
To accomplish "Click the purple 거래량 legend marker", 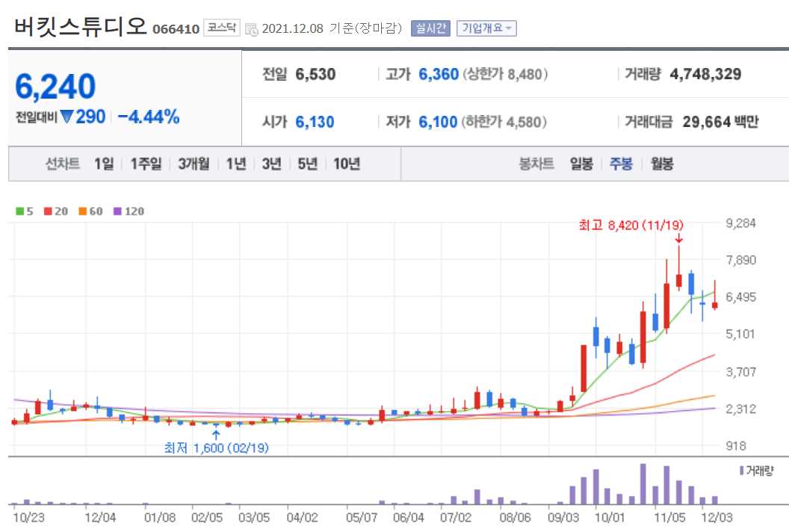I will pyautogui.click(x=742, y=471).
